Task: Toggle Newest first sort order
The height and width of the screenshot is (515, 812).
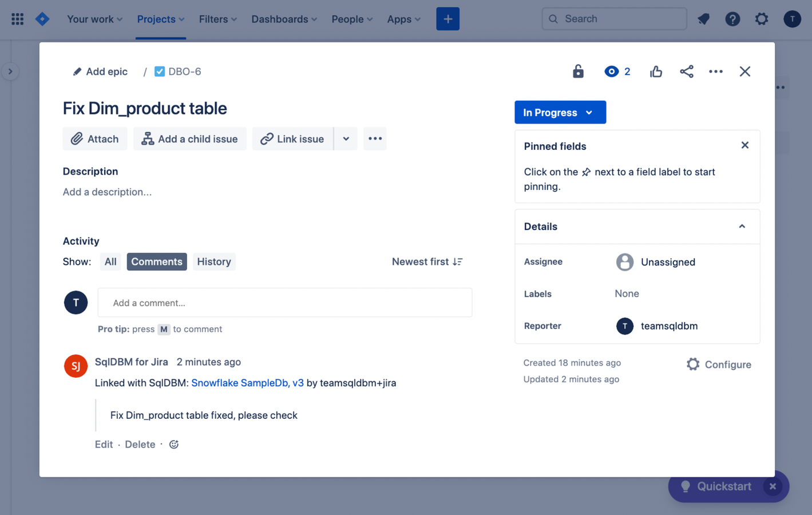Action: 427,262
